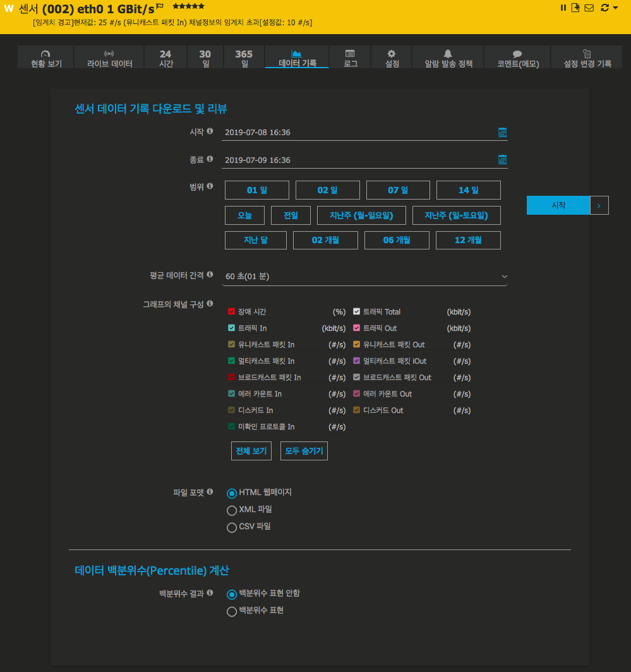The image size is (631, 672).
Task: Select the 12 개월 range button
Action: tap(468, 240)
